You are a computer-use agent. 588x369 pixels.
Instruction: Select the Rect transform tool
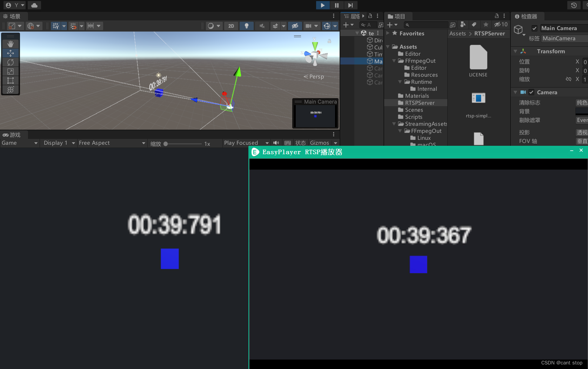11,81
